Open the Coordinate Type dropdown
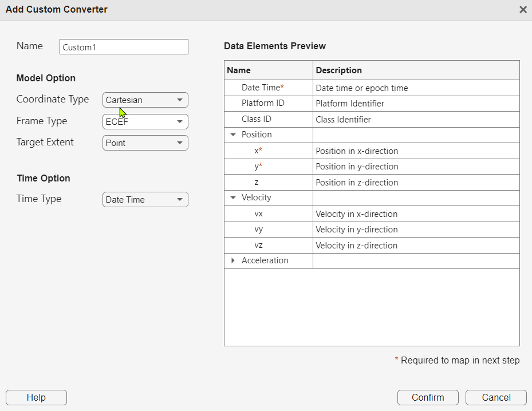The width and height of the screenshot is (532, 411). coord(145,100)
